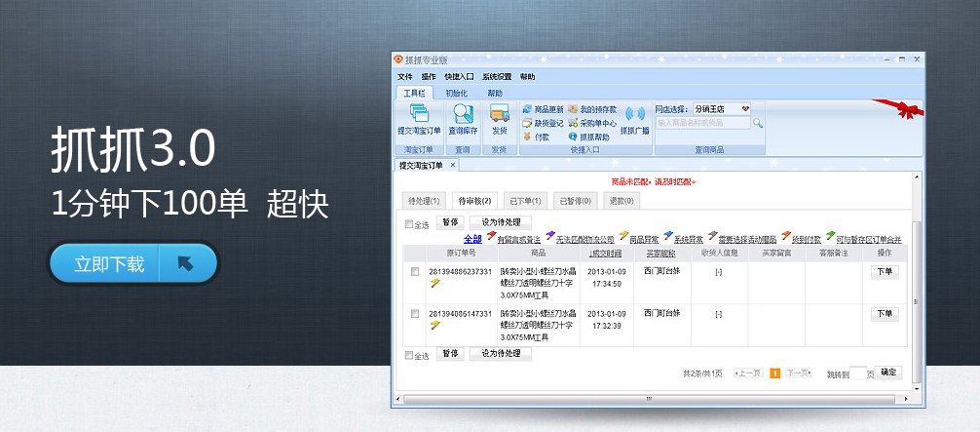The image size is (980, 432).
Task: Switch to the 初始化 ribbon tab
Action: (x=456, y=94)
